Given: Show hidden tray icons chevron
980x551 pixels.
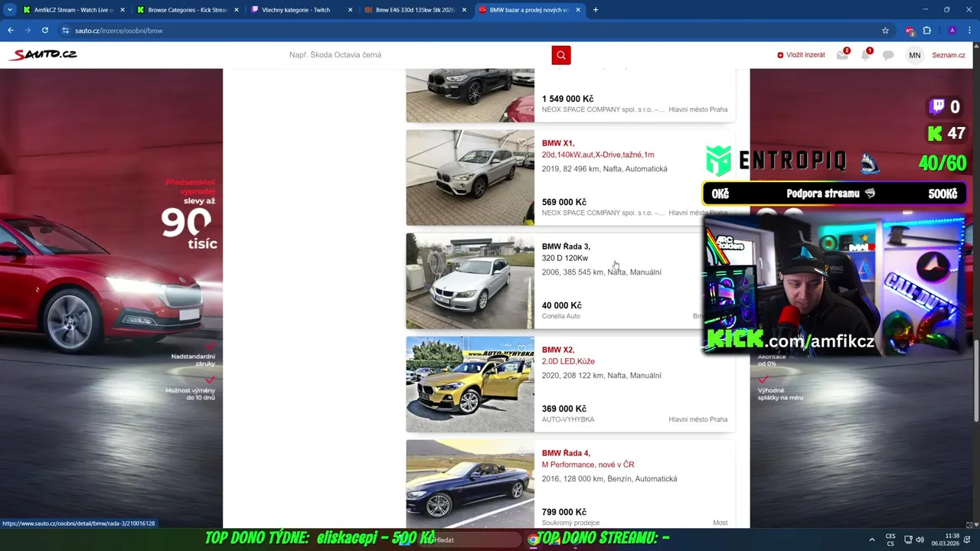Looking at the screenshot, I should click(x=872, y=540).
